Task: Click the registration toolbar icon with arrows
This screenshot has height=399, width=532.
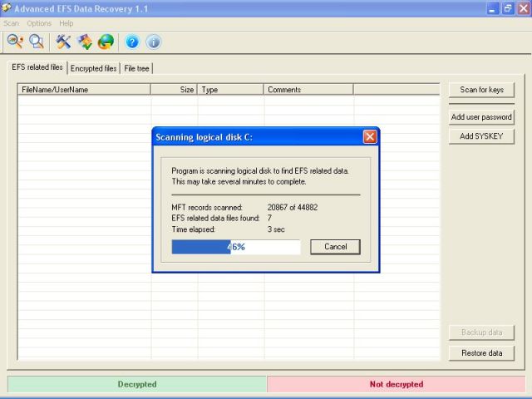Action: (85, 42)
